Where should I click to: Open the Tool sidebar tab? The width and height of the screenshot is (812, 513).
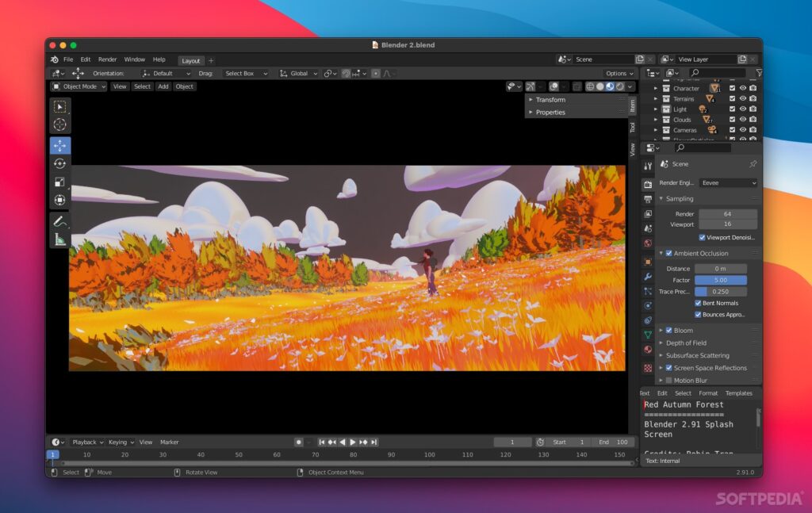pyautogui.click(x=632, y=128)
